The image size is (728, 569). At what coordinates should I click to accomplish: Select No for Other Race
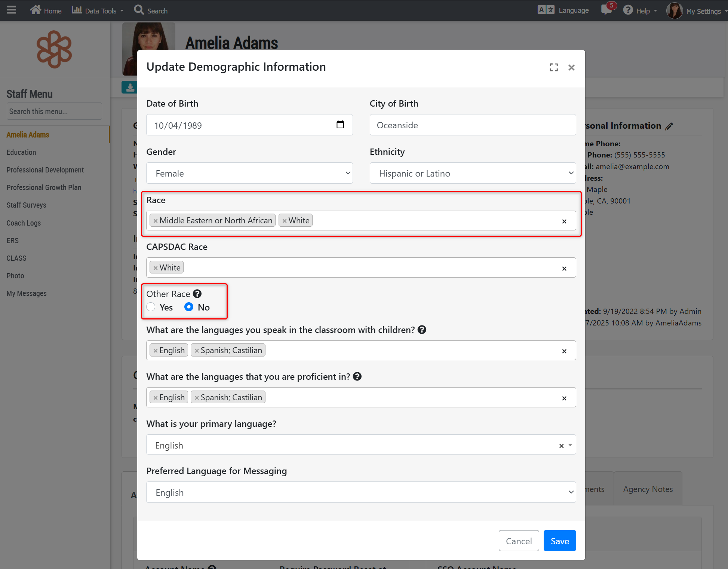click(189, 307)
